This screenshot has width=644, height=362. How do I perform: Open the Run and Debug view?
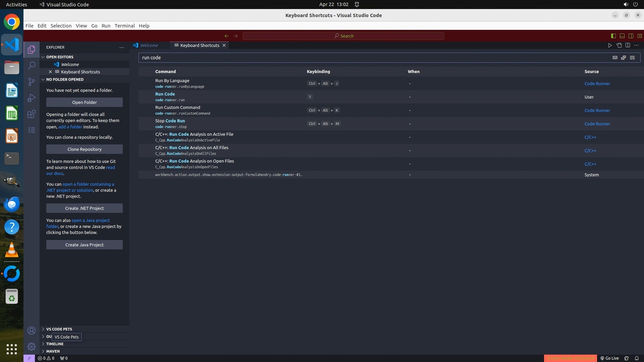(32, 98)
